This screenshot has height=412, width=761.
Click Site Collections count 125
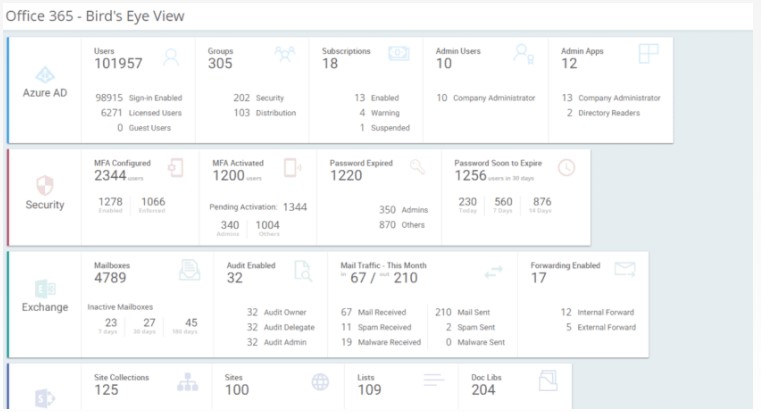coord(106,390)
